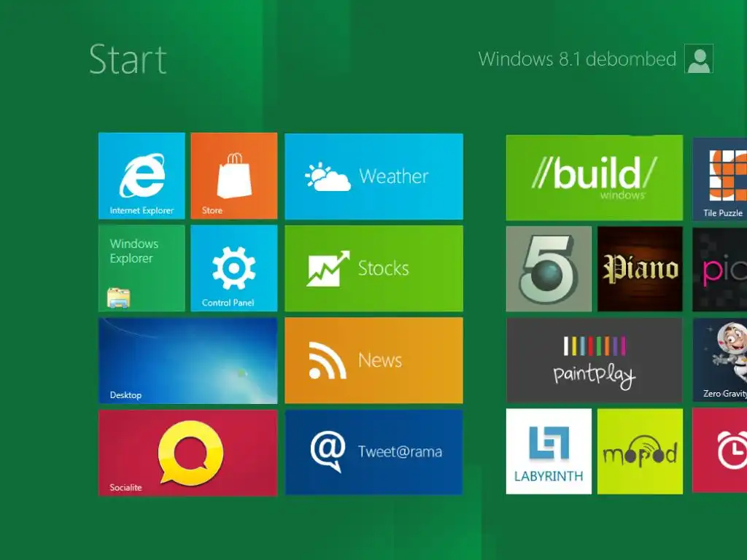
Task: Open the Weather tile
Action: [374, 176]
